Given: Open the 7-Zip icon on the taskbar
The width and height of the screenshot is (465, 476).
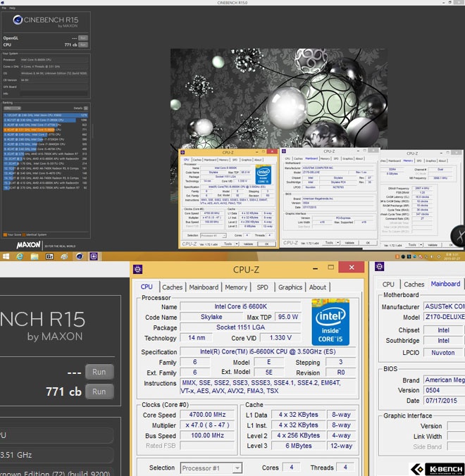Looking at the screenshot, I should [49, 256].
